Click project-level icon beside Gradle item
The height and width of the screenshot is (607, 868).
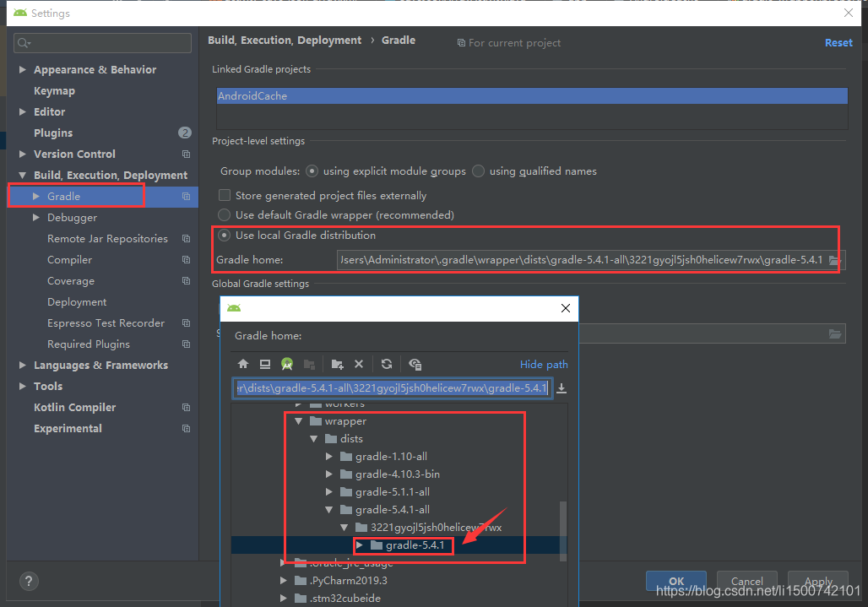point(186,197)
